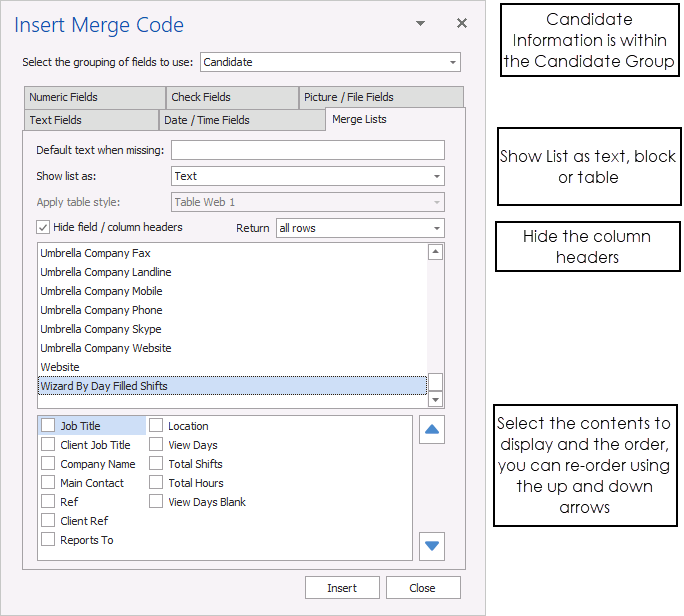Close the Insert Merge Code dialog
Viewport: 684px width, 616px height.
point(461,23)
